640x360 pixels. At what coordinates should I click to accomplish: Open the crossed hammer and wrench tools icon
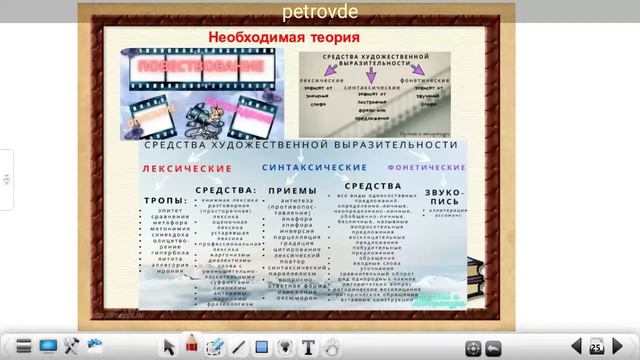click(71, 346)
